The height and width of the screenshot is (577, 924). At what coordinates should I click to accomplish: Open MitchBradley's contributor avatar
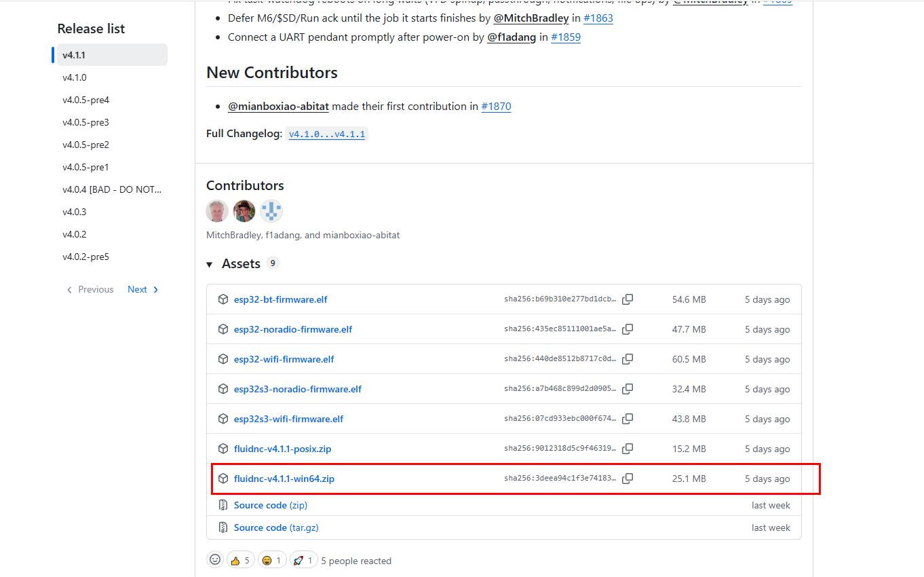point(217,211)
